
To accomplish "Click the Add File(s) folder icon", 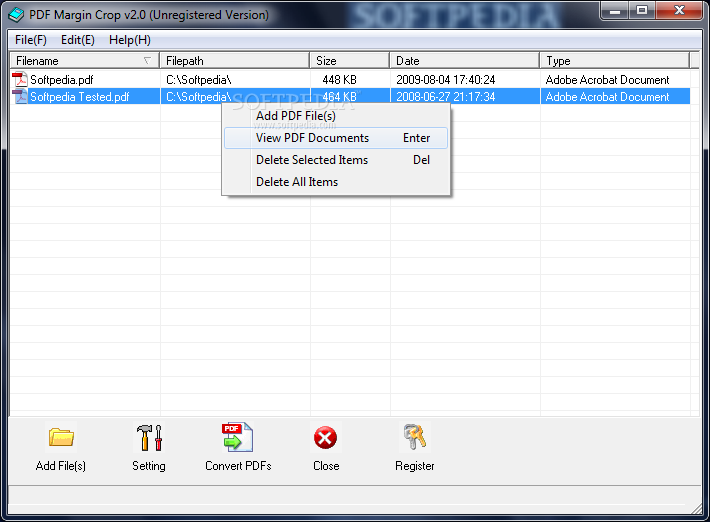I will click(x=61, y=437).
